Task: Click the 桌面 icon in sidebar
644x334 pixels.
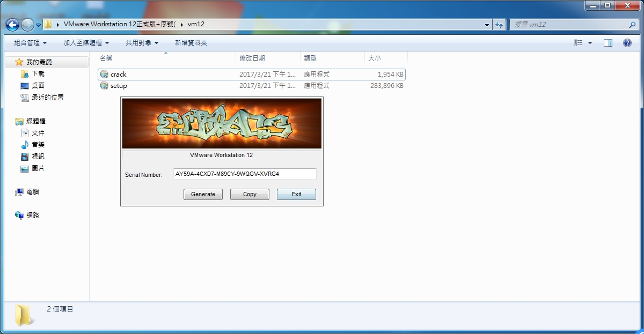Action: tap(25, 86)
